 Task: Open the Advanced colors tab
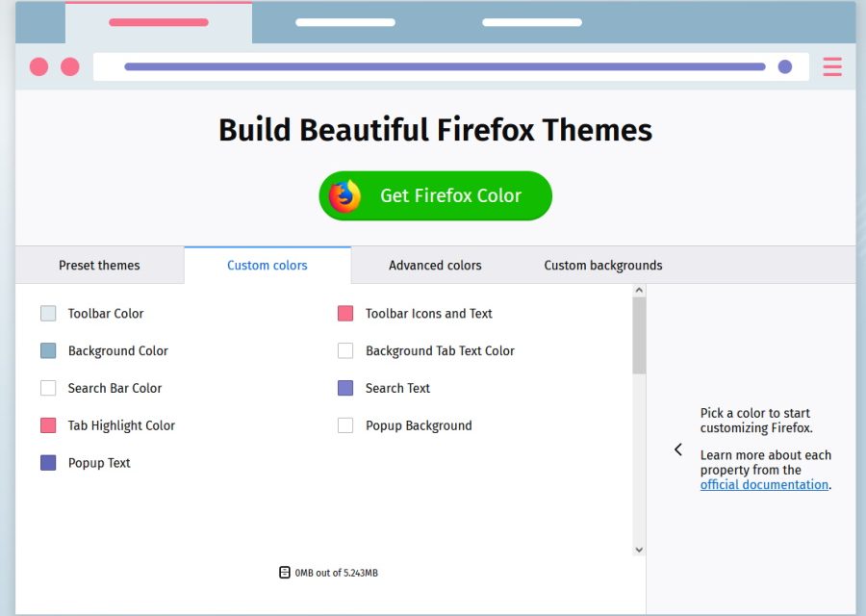(435, 265)
